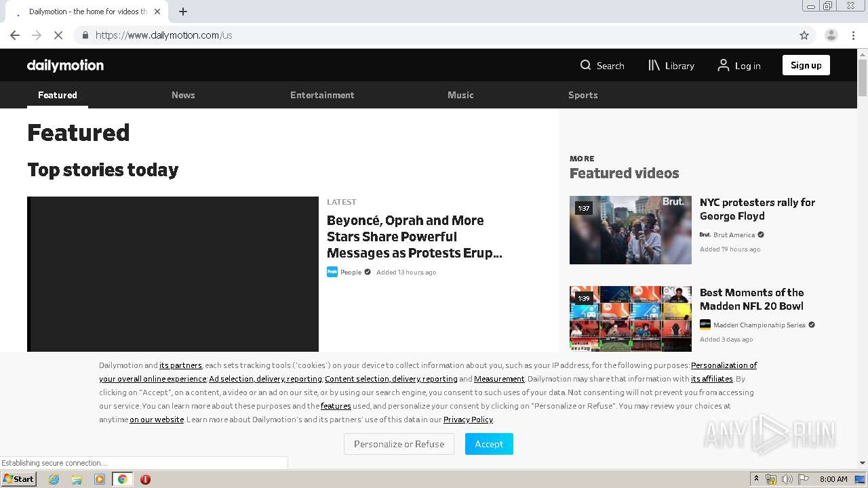This screenshot has width=868, height=488.
Task: Click the 8:00 AM system clock
Action: click(833, 479)
